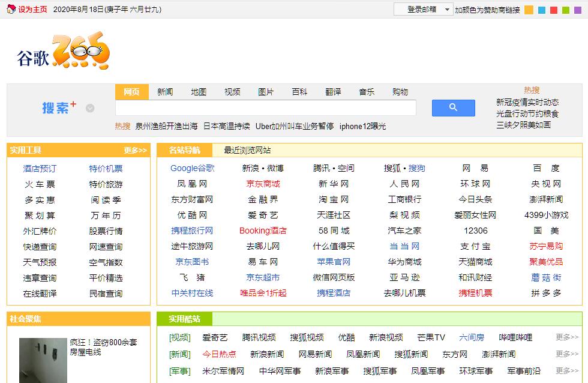The image size is (588, 383).
Task: Switch to 最近浏览网站 tab
Action: pyautogui.click(x=247, y=150)
